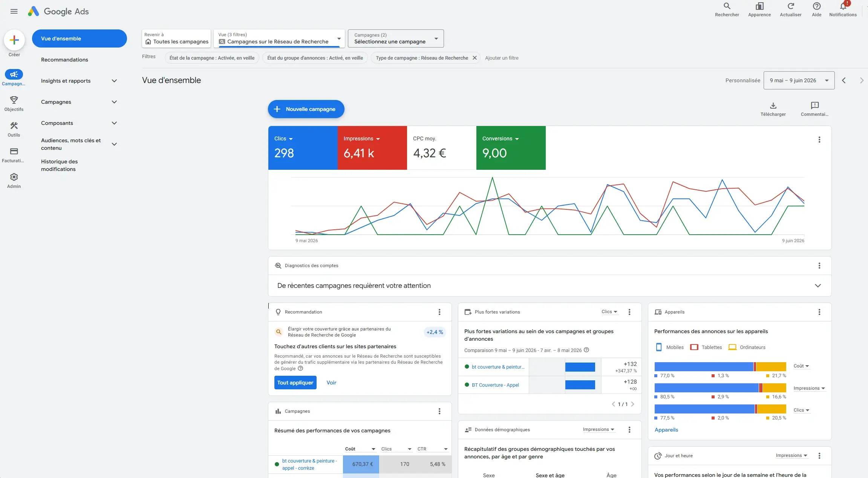This screenshot has height=478, width=868.
Task: Open Clics dropdown in Plus fortes variations
Action: click(609, 312)
